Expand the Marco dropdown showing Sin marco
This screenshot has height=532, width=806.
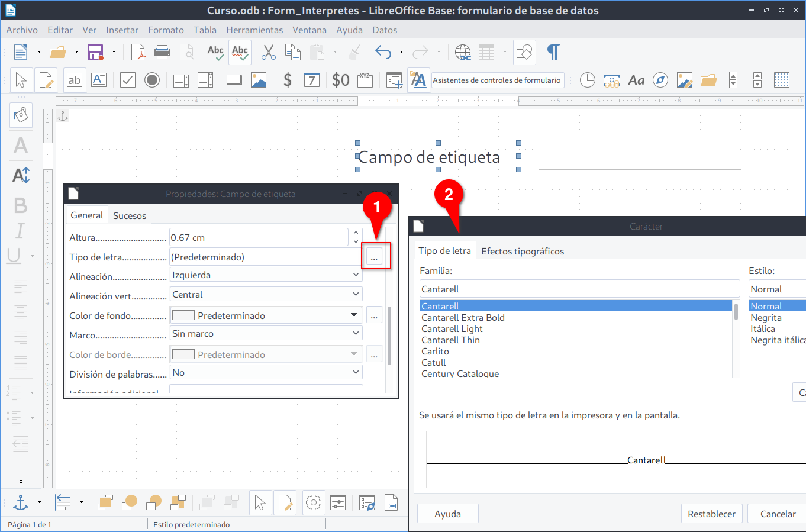point(266,334)
